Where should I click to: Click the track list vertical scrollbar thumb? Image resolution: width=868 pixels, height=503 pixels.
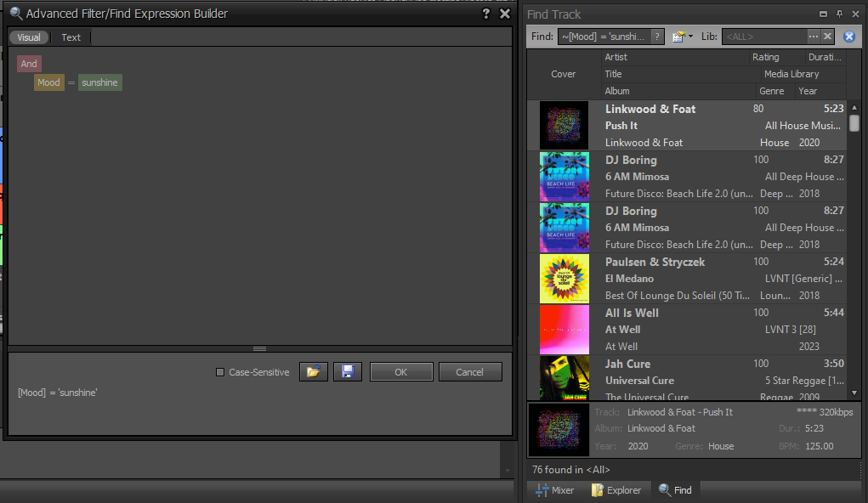pyautogui.click(x=854, y=123)
